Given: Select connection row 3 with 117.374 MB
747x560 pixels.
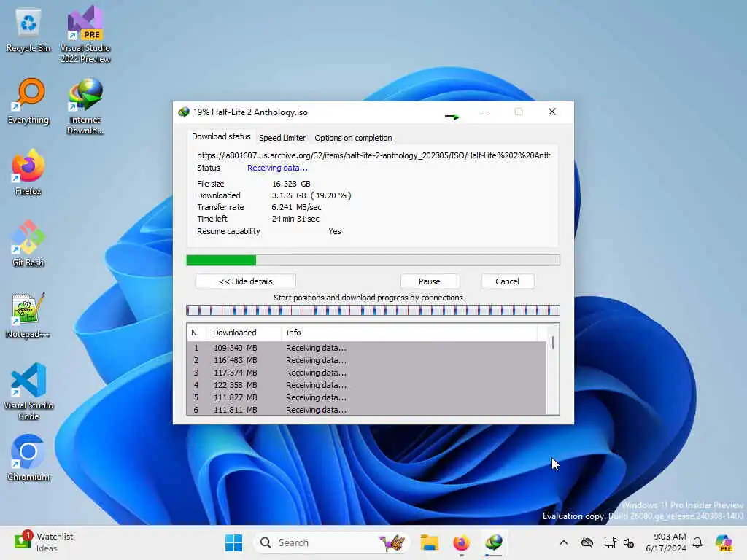Looking at the screenshot, I should pyautogui.click(x=367, y=373).
